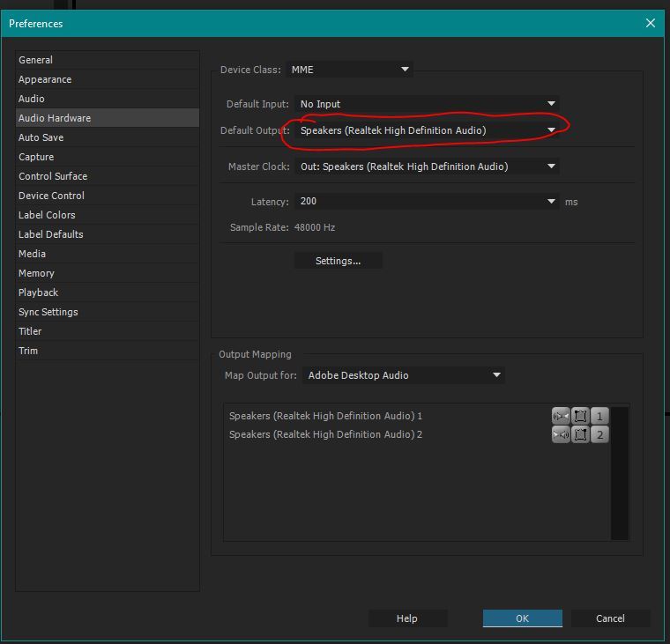Open the Device Class MME dropdown

point(349,70)
